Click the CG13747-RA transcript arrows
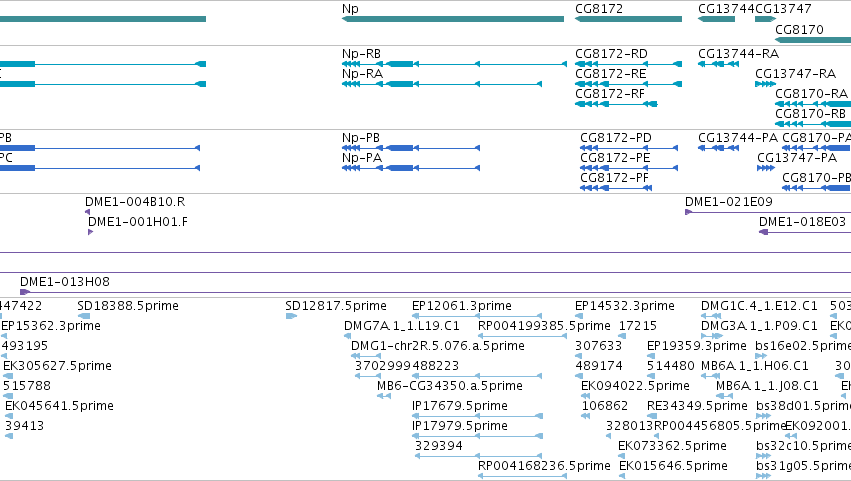 765,84
